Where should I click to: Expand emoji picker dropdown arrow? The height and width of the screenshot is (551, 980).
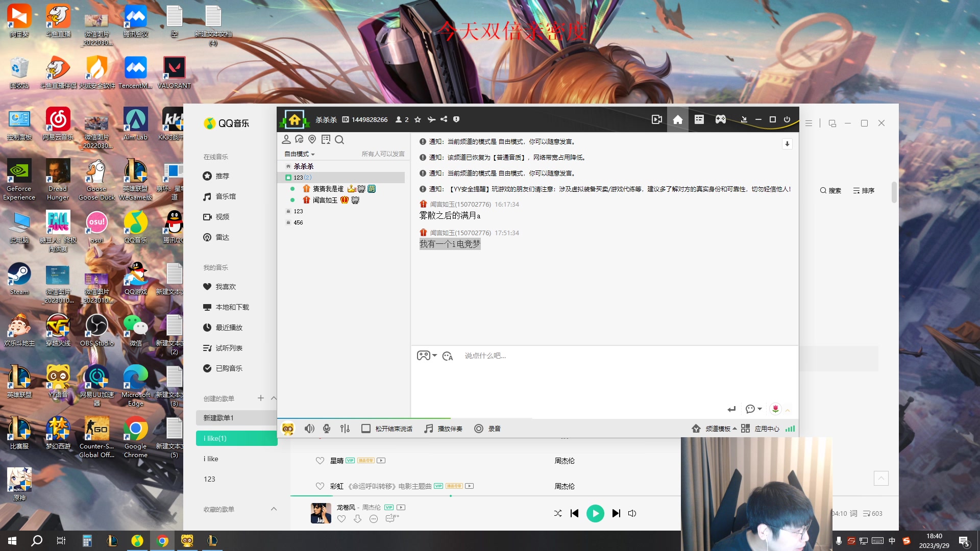coord(434,356)
